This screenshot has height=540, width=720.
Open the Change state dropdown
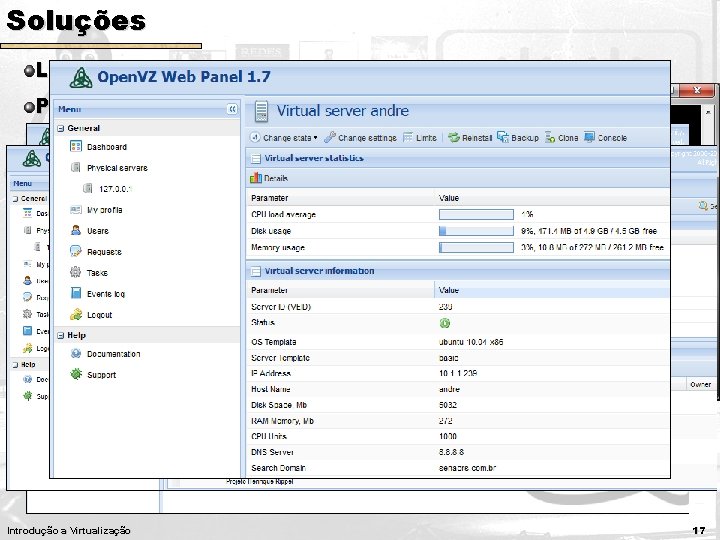pos(284,138)
